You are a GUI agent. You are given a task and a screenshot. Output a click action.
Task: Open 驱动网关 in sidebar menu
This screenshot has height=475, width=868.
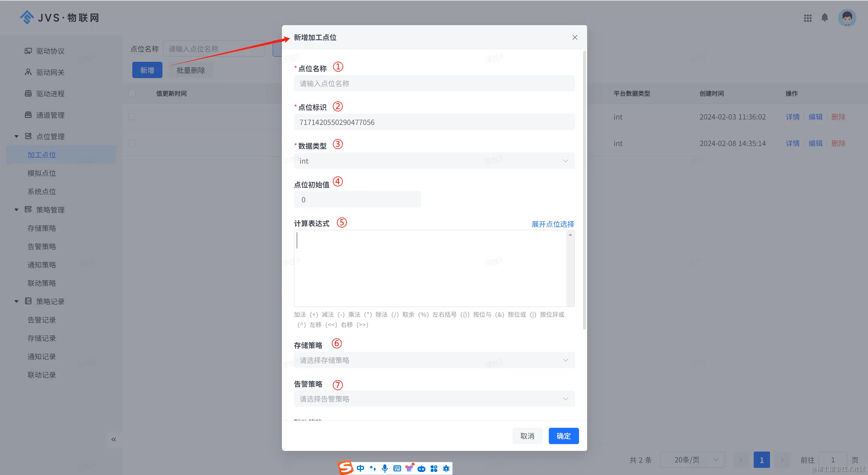50,72
